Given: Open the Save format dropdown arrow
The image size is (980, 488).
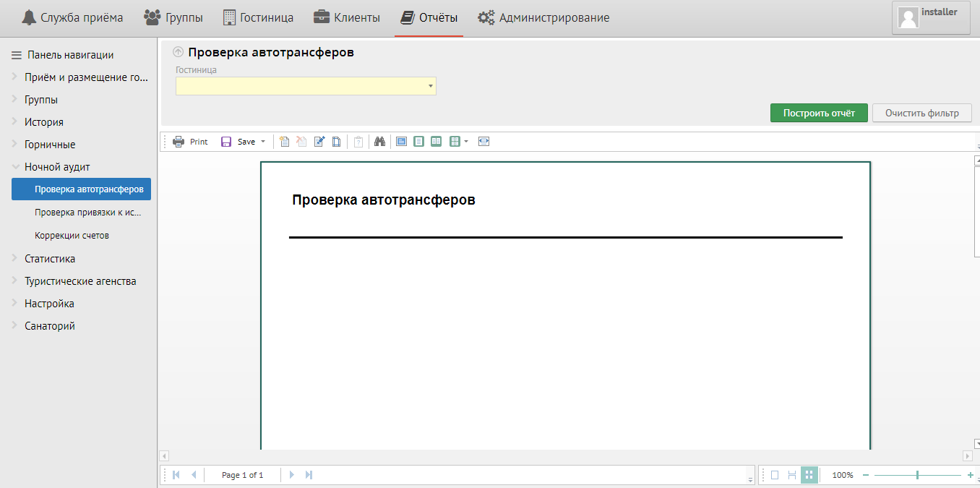Looking at the screenshot, I should [x=263, y=142].
